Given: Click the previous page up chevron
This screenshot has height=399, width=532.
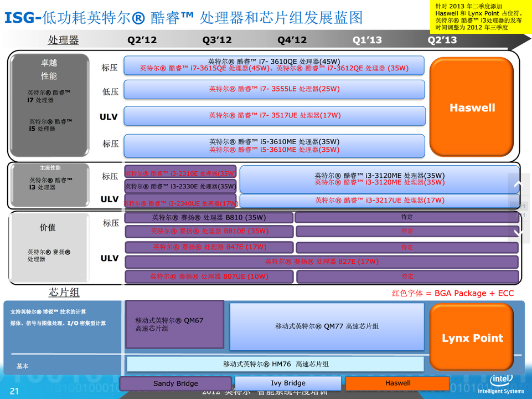Looking at the screenshot, I should point(518,185).
